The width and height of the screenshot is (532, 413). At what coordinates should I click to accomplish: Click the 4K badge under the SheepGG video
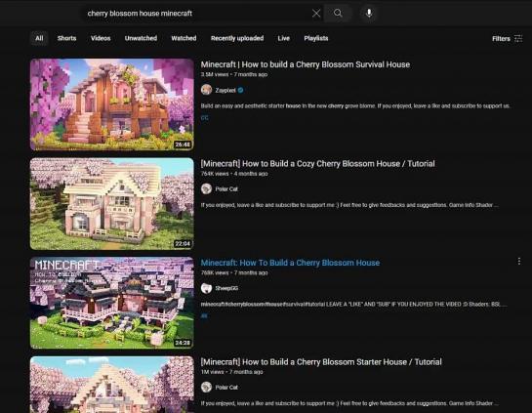point(204,316)
